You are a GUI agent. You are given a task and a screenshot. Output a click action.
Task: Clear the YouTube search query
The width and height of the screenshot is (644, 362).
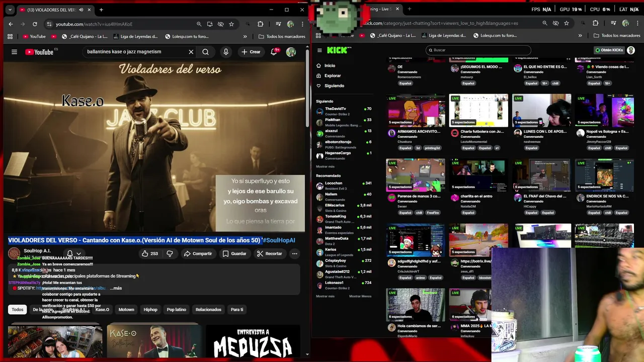[191, 52]
